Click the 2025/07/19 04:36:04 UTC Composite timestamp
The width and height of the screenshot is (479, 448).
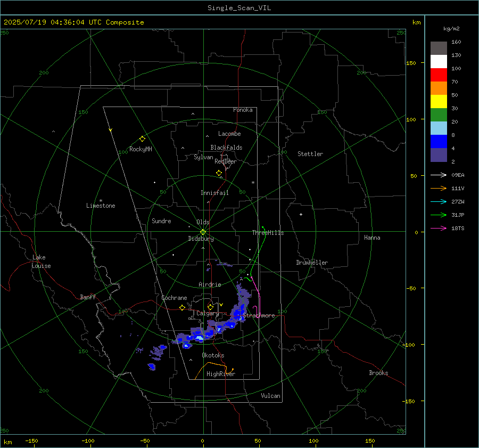click(73, 22)
